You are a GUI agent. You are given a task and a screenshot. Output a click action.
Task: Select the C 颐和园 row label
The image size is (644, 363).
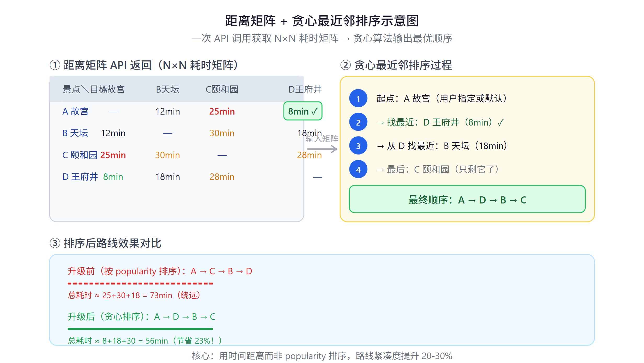tap(80, 155)
